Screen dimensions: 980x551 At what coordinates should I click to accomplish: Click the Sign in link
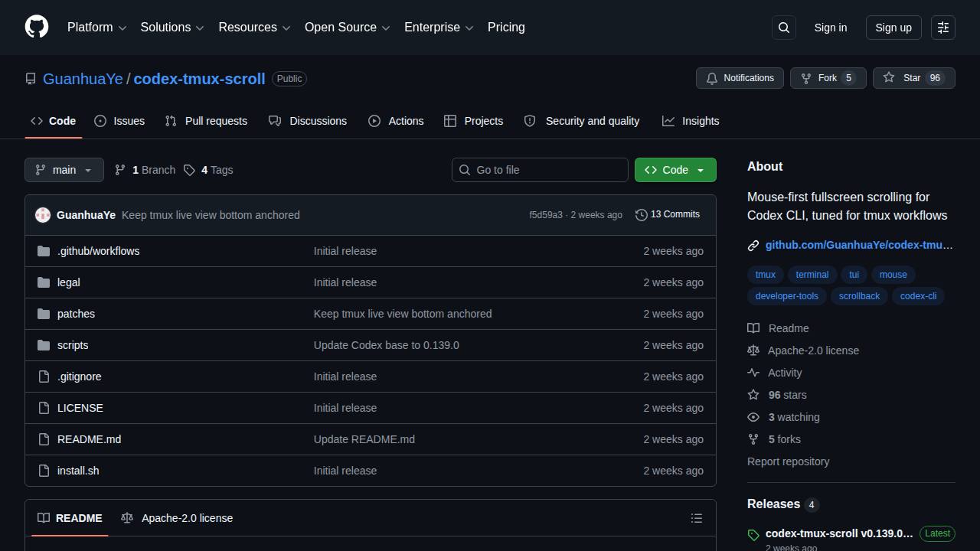click(x=831, y=28)
